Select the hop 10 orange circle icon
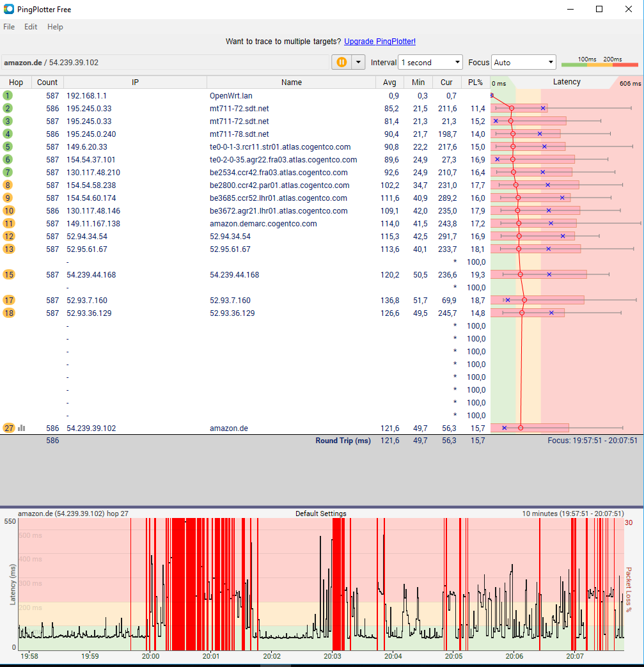This screenshot has width=644, height=667. coord(8,210)
